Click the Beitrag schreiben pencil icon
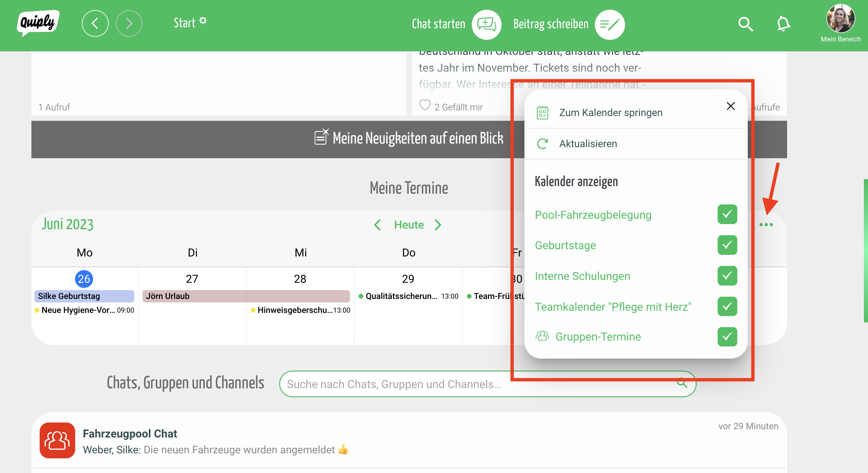The width and height of the screenshot is (868, 473). [x=609, y=24]
